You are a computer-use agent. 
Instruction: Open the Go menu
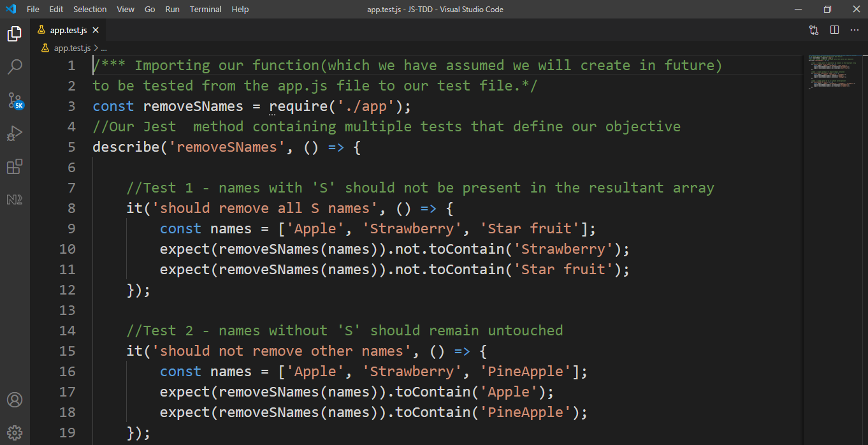pos(150,9)
